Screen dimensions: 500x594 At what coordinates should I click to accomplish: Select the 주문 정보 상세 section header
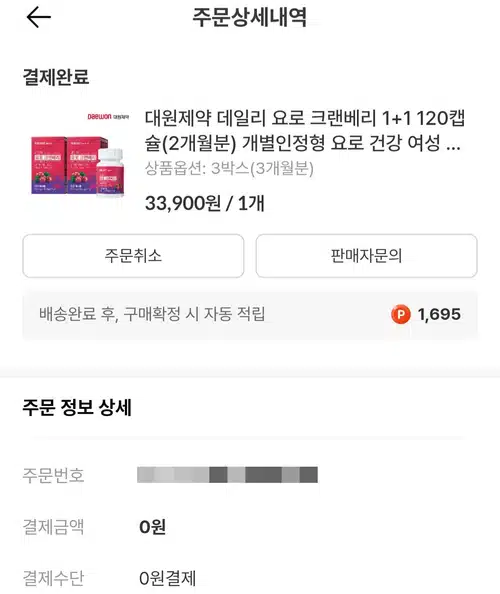(x=77, y=408)
